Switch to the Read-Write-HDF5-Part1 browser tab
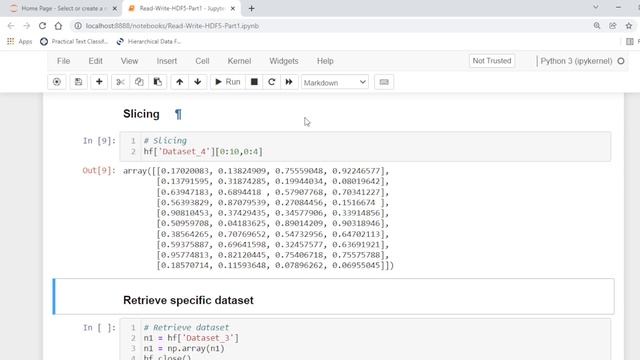640x360 pixels. click(182, 8)
